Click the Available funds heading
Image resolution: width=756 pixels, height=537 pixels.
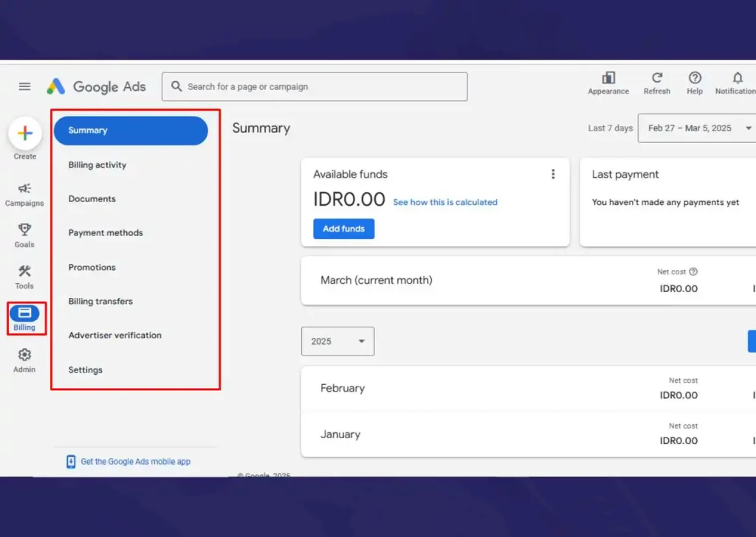pos(350,174)
